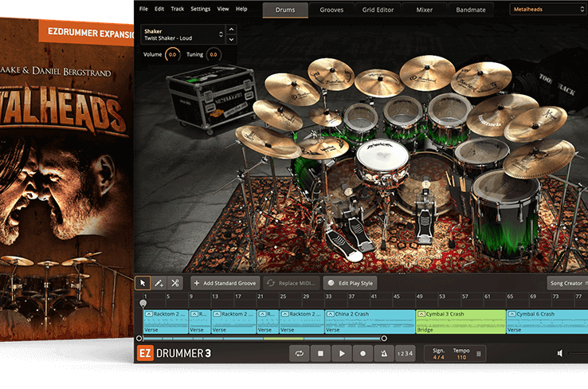Screen dimensions: 588x389
Task: Click bar 33 on timeline ruler
Action: (329, 297)
